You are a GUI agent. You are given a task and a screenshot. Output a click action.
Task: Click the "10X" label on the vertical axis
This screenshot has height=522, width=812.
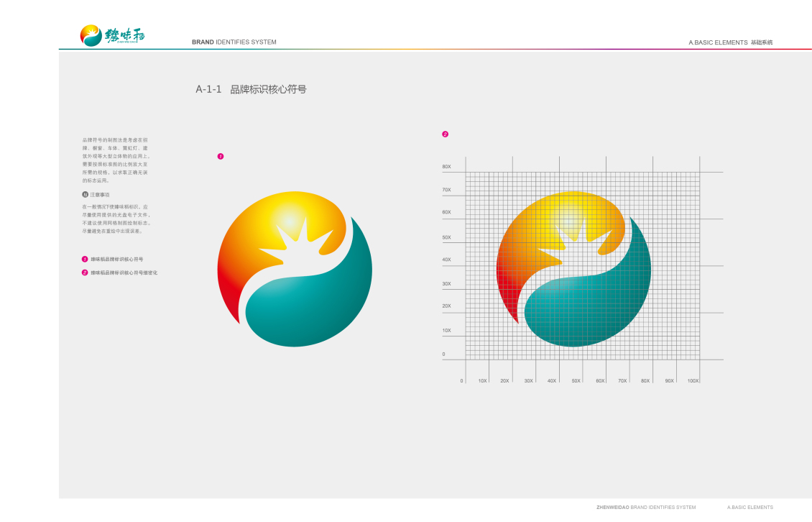point(446,330)
